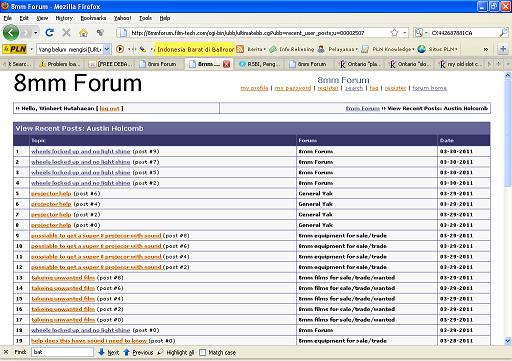Open the URL bar history dropdown arrow
Image resolution: width=512 pixels, height=361 pixels.
[405, 33]
